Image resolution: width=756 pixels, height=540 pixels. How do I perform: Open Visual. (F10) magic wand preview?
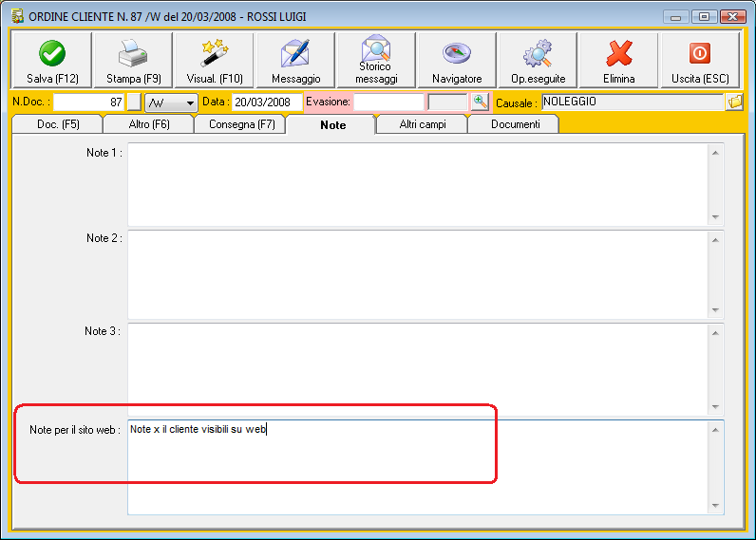[214, 60]
